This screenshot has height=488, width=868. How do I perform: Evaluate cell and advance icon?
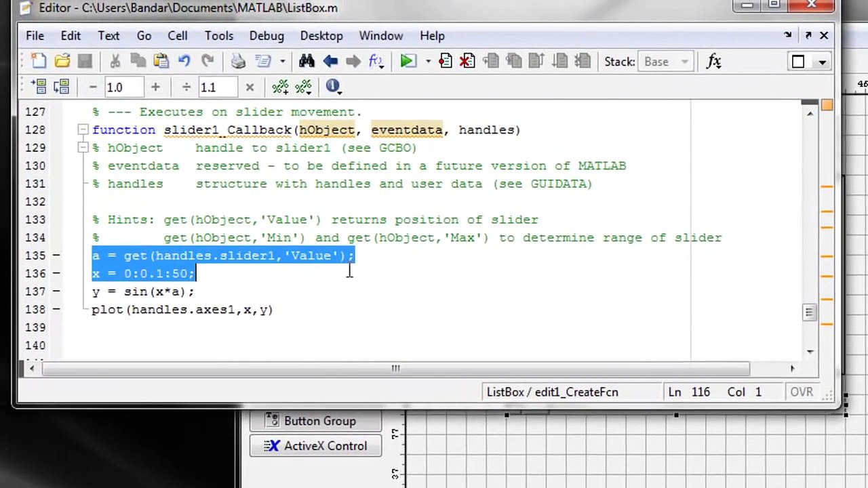(x=62, y=87)
